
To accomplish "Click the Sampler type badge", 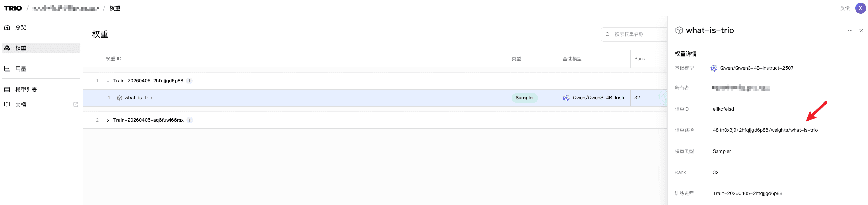I will (524, 98).
